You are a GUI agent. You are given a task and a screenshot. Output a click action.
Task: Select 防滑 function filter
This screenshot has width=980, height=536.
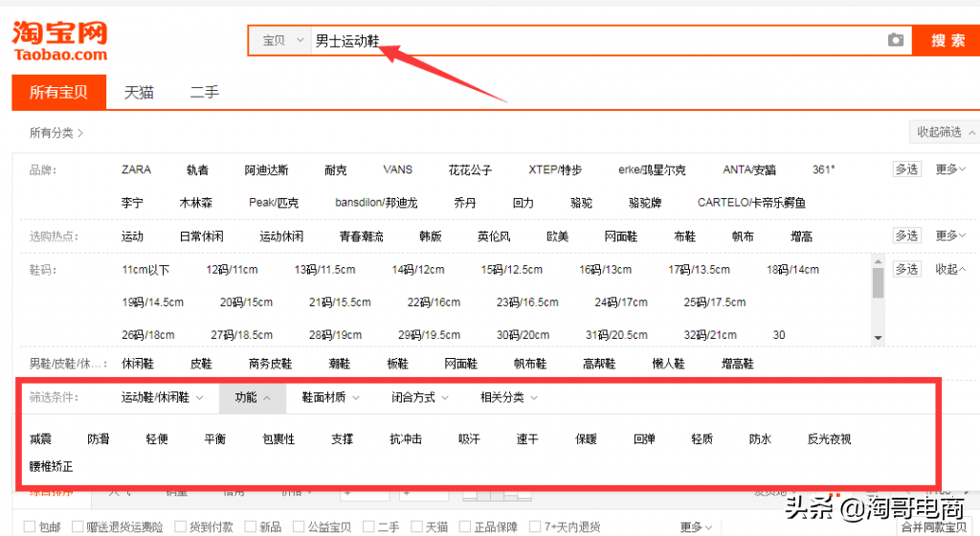(99, 439)
